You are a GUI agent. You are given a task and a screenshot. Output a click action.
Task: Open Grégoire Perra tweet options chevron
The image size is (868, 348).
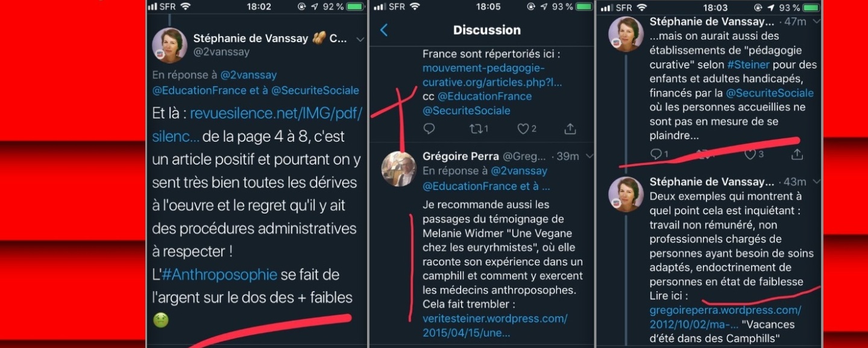tap(590, 156)
